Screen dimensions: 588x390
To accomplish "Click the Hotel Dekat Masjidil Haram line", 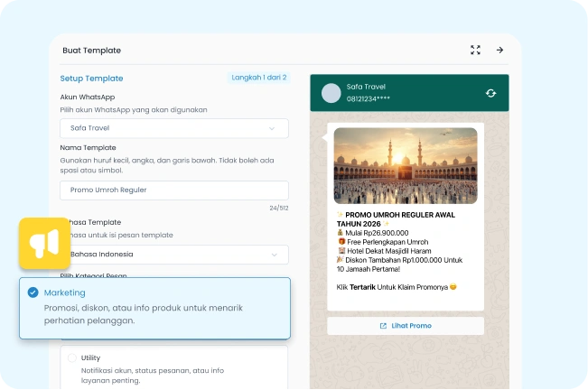I will click(385, 251).
